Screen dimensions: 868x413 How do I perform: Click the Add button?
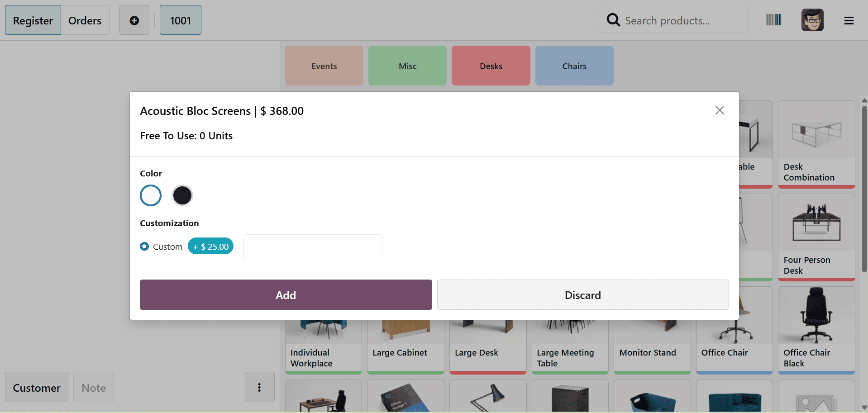(x=286, y=295)
